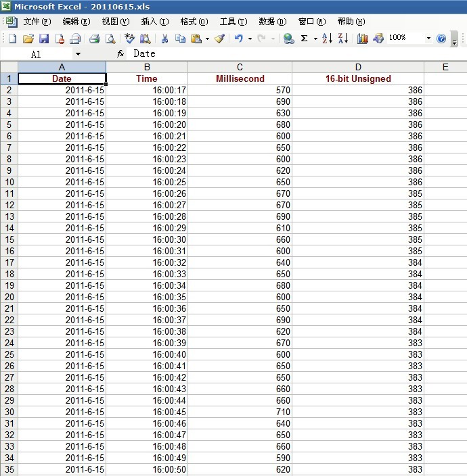
Task: Save the workbook with the floppy icon
Action: (x=44, y=39)
